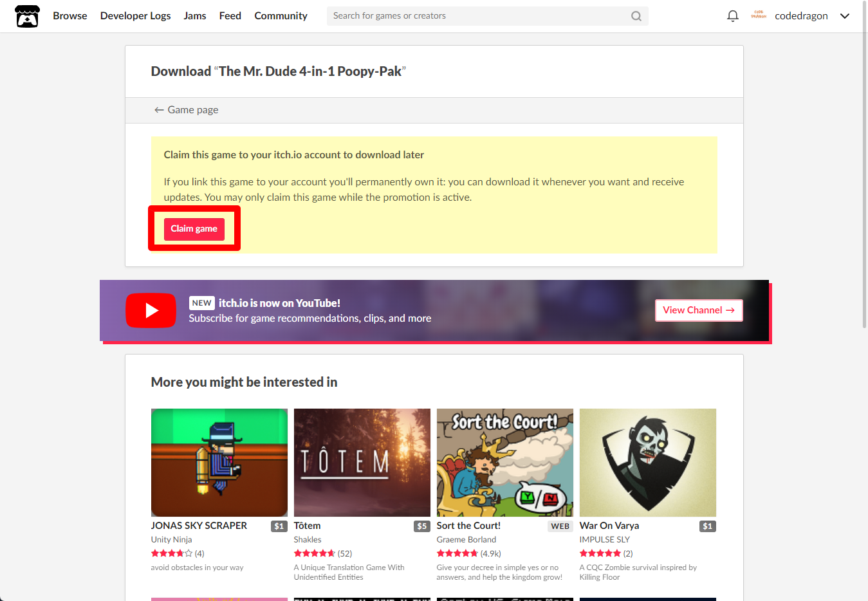The width and height of the screenshot is (868, 601).
Task: Open the Tôtem game thumbnail
Action: (x=362, y=463)
